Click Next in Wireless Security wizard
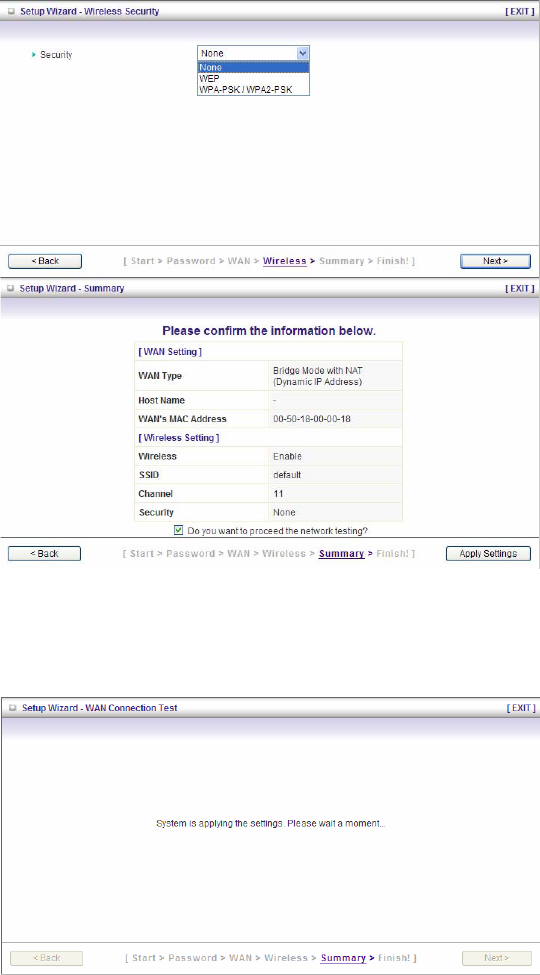 495,261
